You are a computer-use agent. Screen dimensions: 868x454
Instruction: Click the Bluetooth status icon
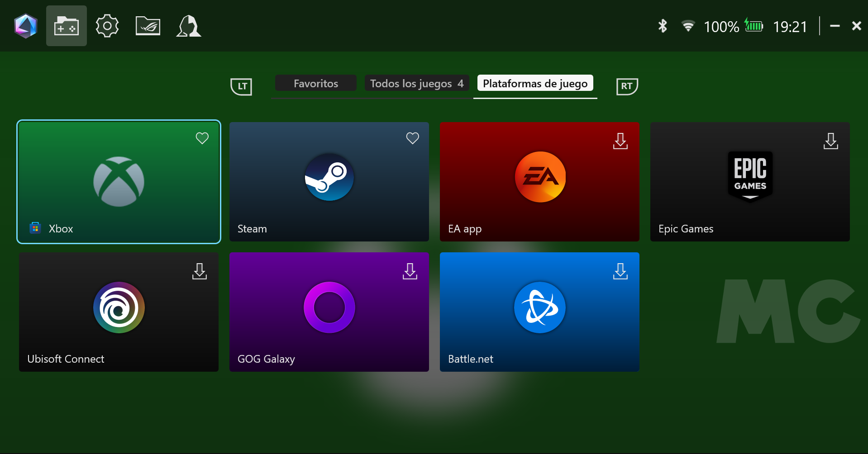(x=663, y=26)
